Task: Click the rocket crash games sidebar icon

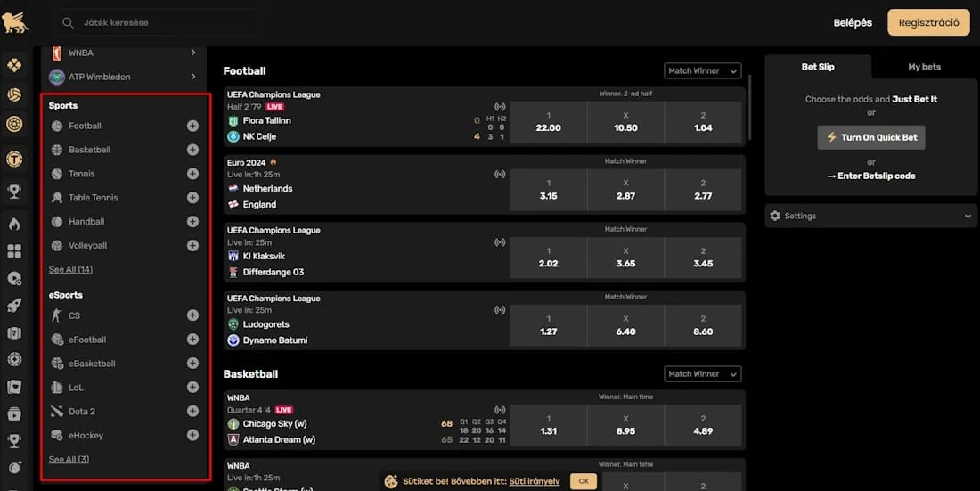Action: 14,306
